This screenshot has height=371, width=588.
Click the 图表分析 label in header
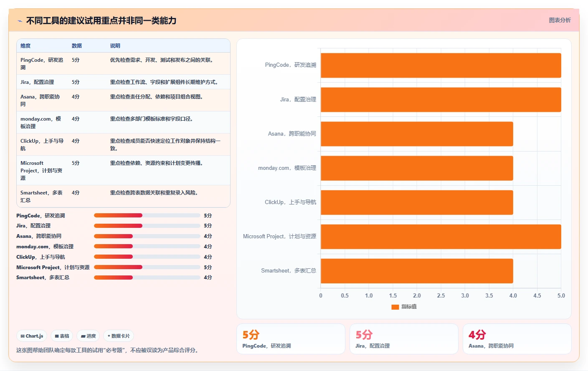(560, 20)
